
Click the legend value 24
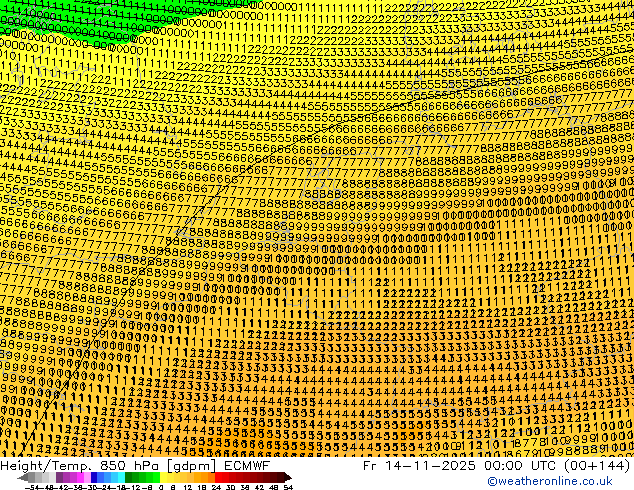[x=216, y=487]
